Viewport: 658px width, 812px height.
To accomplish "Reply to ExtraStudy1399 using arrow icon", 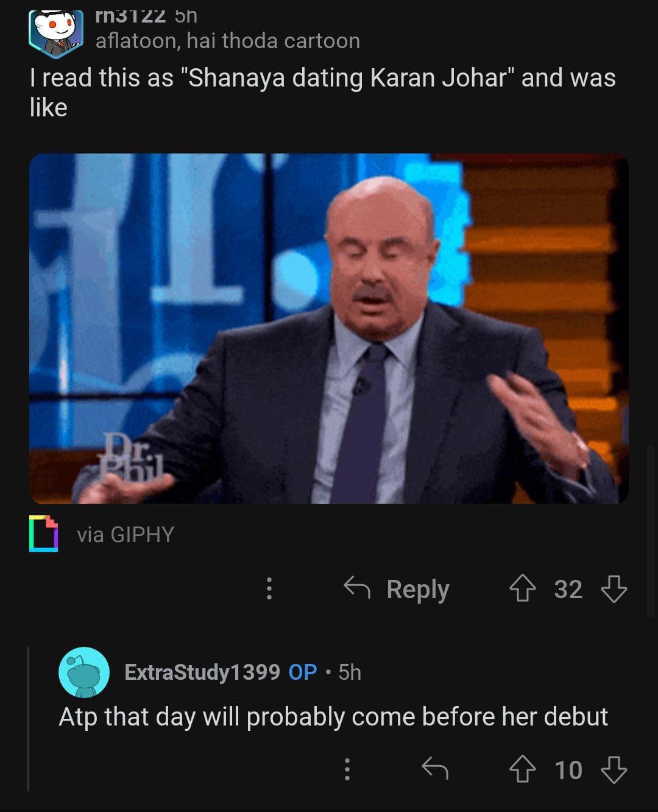I will tap(435, 769).
